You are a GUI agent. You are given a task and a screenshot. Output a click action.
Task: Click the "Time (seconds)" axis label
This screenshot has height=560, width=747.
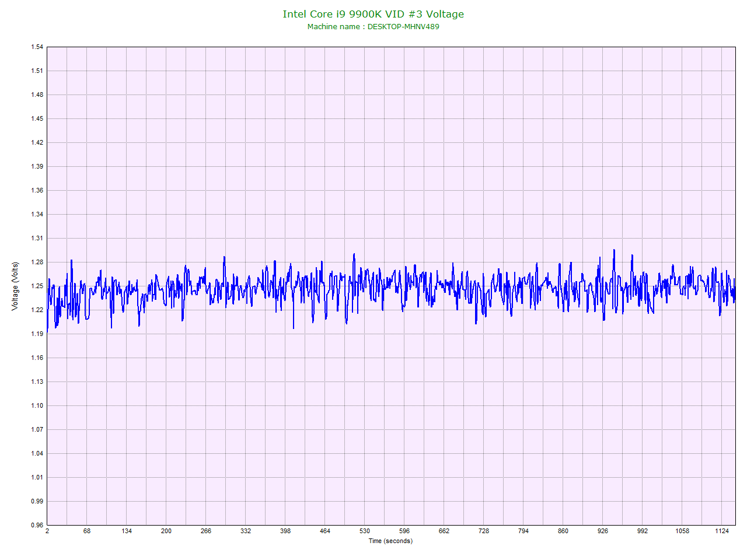pos(390,541)
